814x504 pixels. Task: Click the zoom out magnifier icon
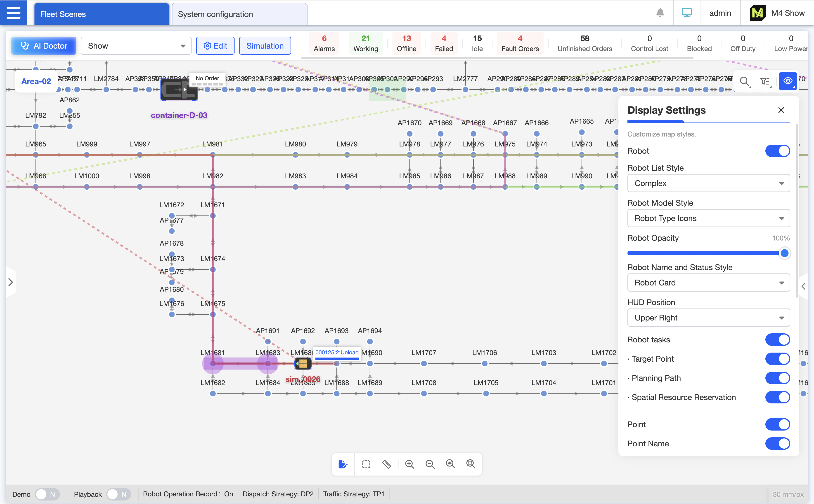coord(430,464)
